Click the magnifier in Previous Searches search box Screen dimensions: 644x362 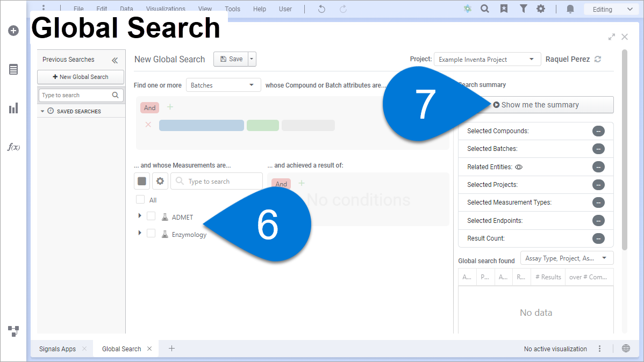[116, 95]
